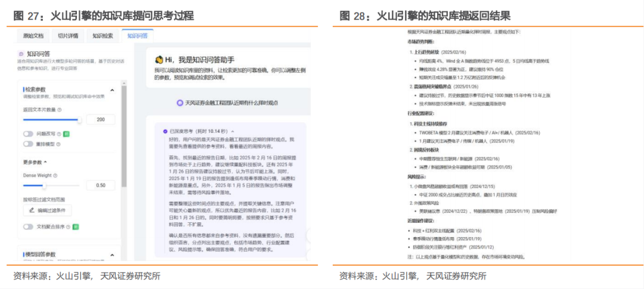Select the 知识问答 tab
Viewport: 644px width, 289px height.
[138, 36]
